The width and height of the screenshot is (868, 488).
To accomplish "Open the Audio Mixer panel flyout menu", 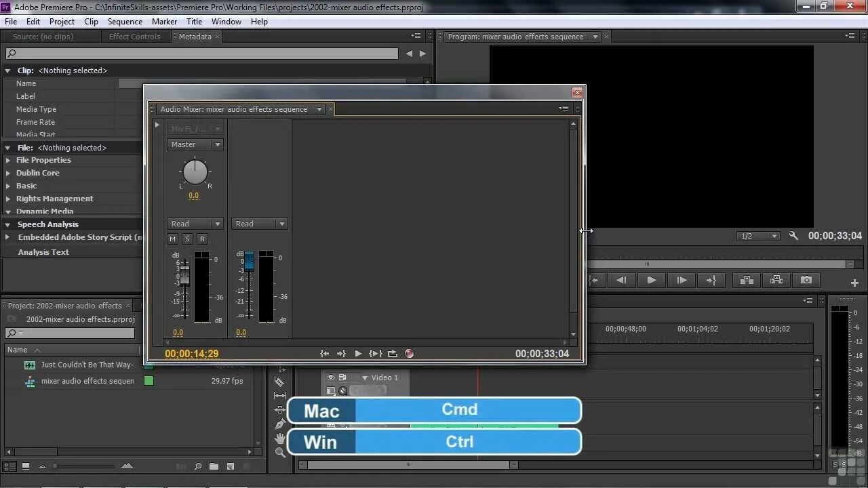I will click(x=564, y=108).
